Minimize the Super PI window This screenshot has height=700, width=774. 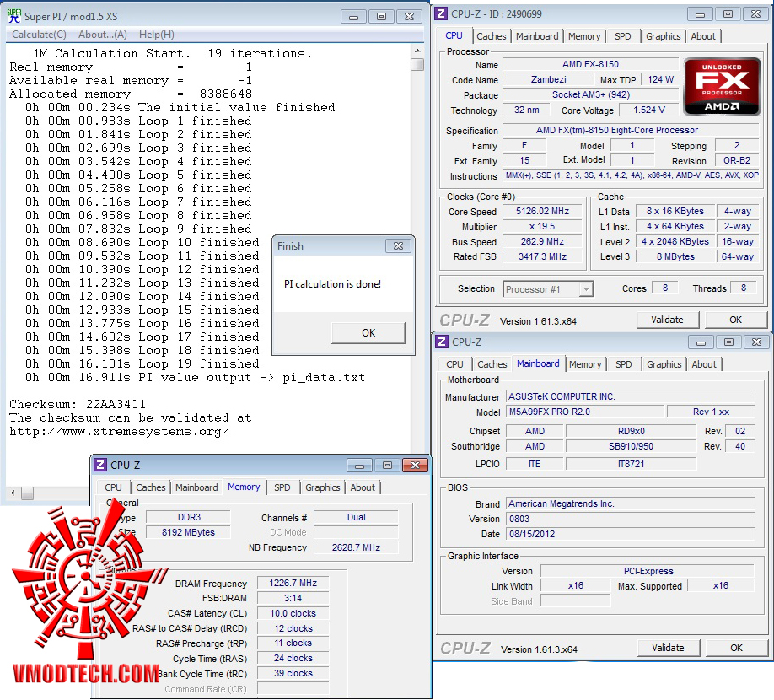353,17
